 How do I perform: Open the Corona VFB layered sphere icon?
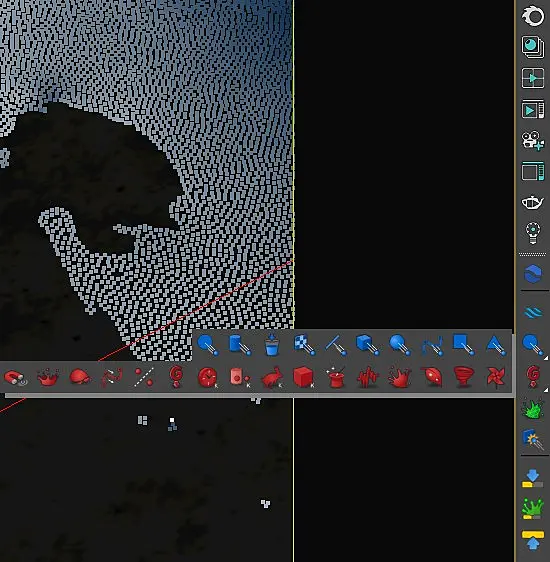pyautogui.click(x=533, y=47)
